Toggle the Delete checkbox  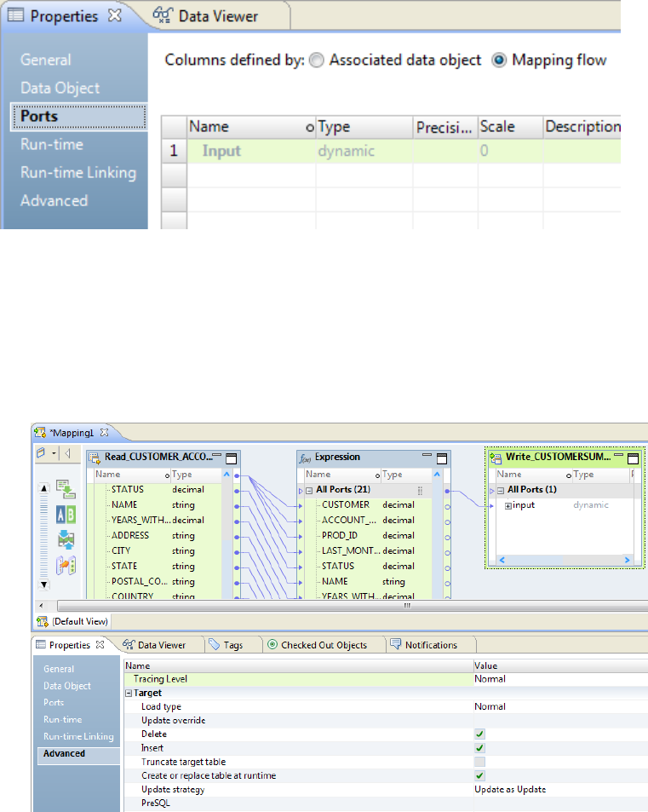point(479,734)
